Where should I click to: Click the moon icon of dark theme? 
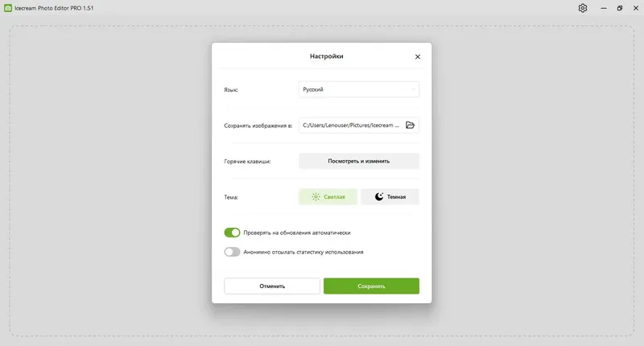(x=379, y=196)
